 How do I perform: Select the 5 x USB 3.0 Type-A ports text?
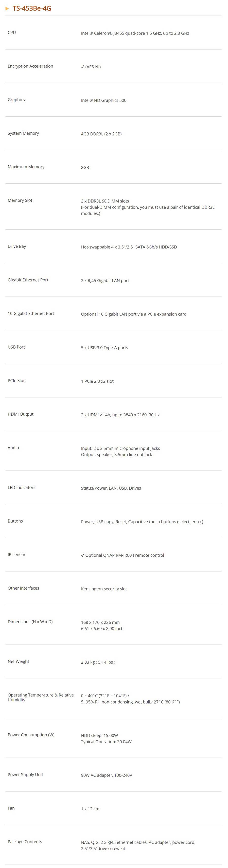(x=105, y=348)
